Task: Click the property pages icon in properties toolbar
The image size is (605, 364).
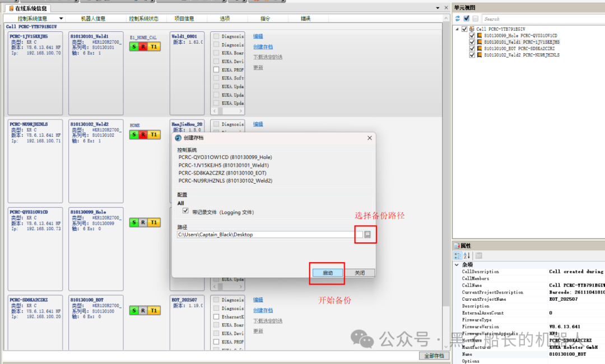Action: click(479, 255)
